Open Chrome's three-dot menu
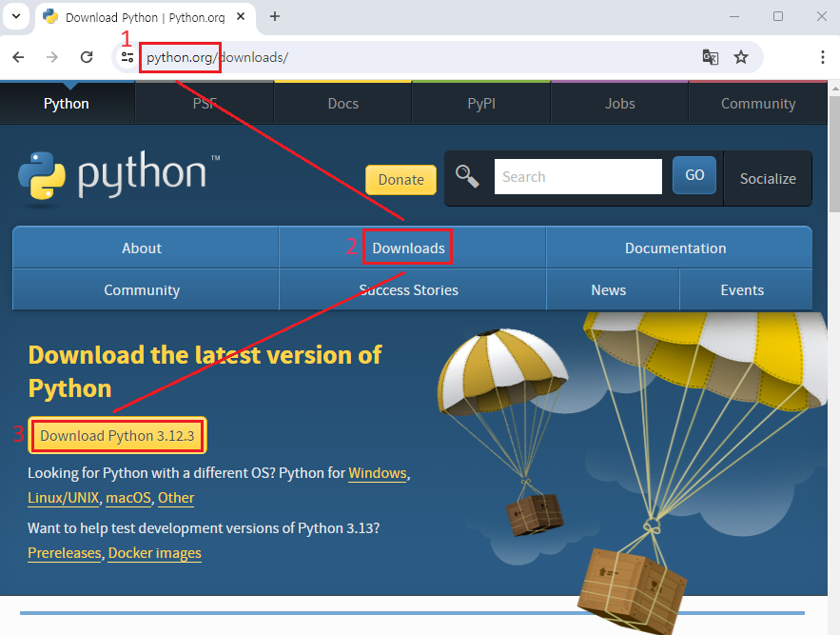The width and height of the screenshot is (840, 635). [x=822, y=57]
